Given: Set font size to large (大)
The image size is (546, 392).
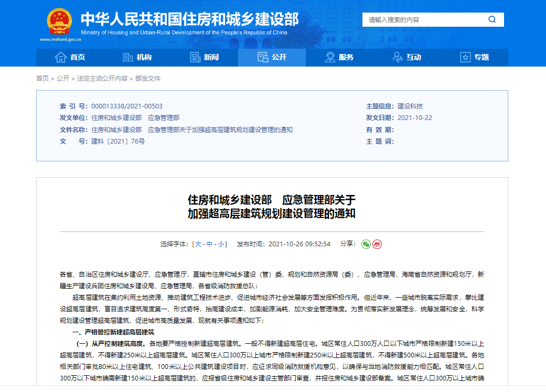Looking at the screenshot, I should point(199,244).
